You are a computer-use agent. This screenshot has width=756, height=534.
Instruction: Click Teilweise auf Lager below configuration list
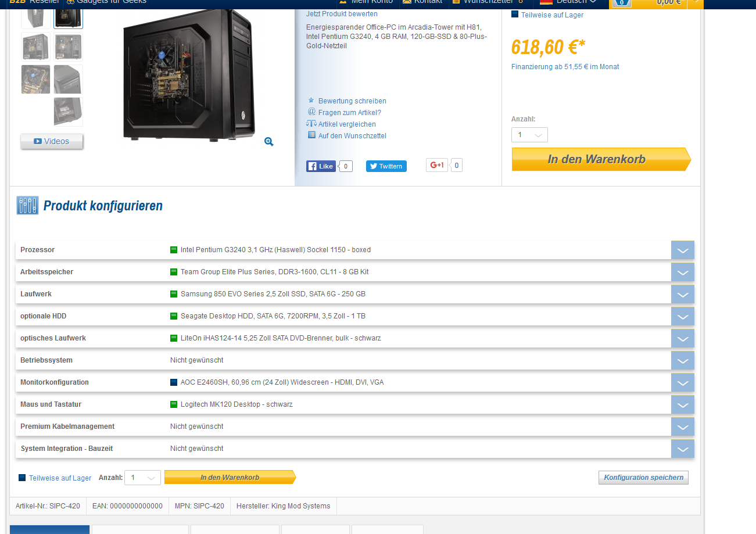click(x=60, y=478)
